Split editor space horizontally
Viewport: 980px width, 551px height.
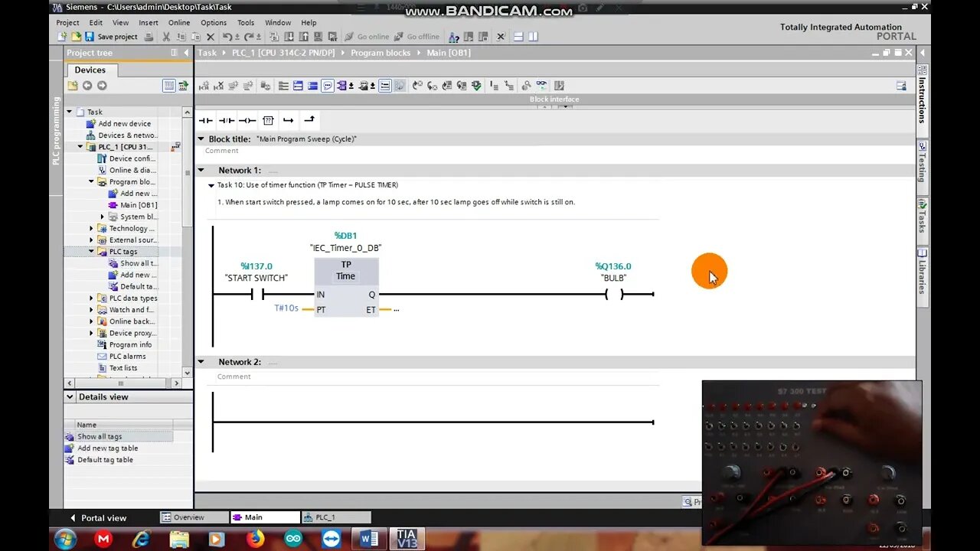point(518,37)
